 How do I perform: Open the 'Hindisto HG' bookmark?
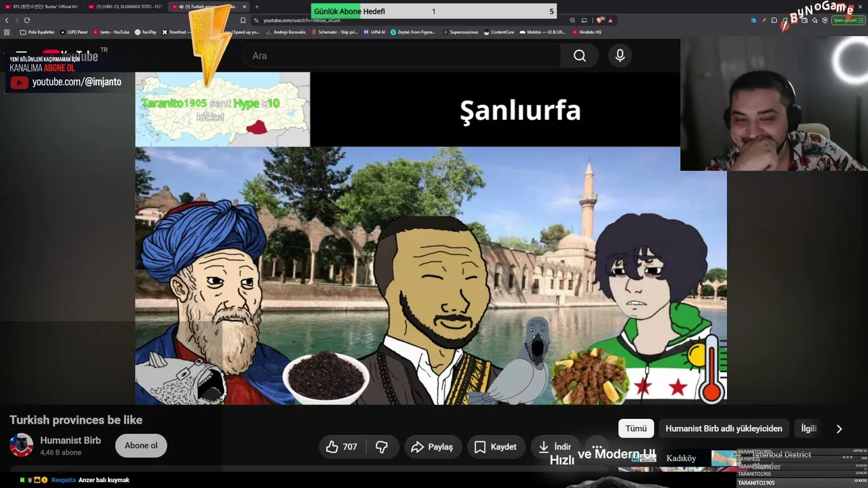click(x=587, y=32)
